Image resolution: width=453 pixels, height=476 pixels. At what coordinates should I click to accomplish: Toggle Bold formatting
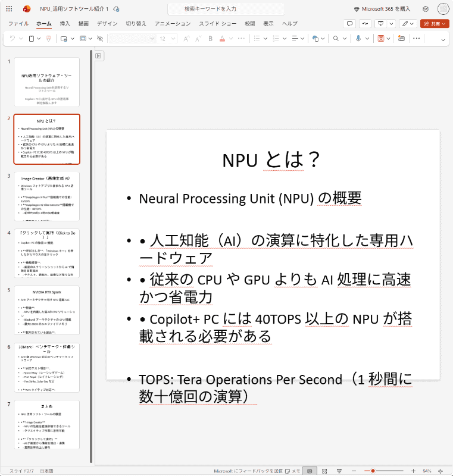[210, 39]
